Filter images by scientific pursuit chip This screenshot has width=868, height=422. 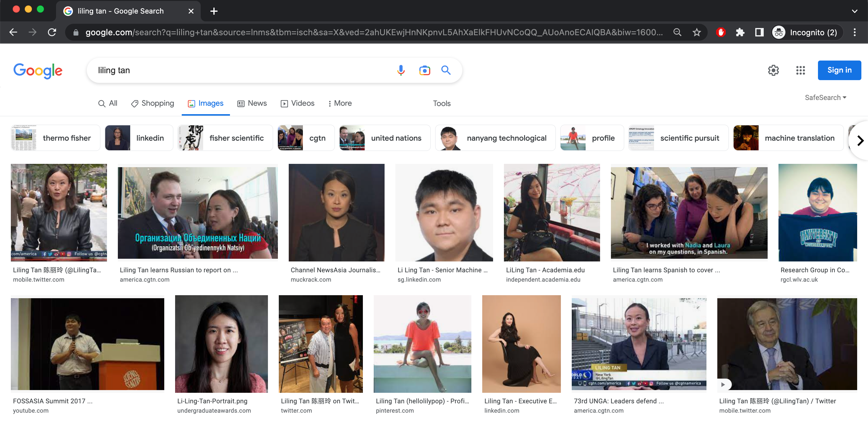click(678, 138)
